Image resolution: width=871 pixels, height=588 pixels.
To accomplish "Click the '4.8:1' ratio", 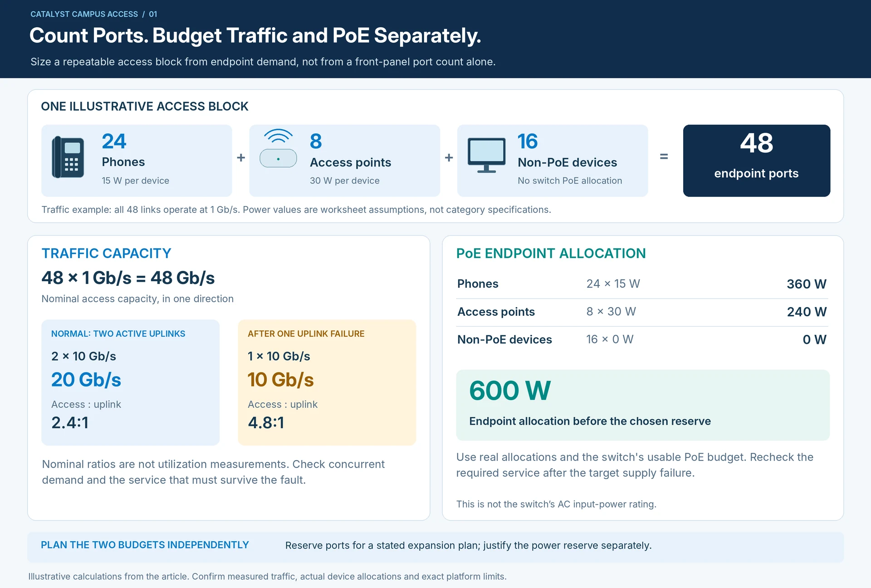I will [266, 422].
